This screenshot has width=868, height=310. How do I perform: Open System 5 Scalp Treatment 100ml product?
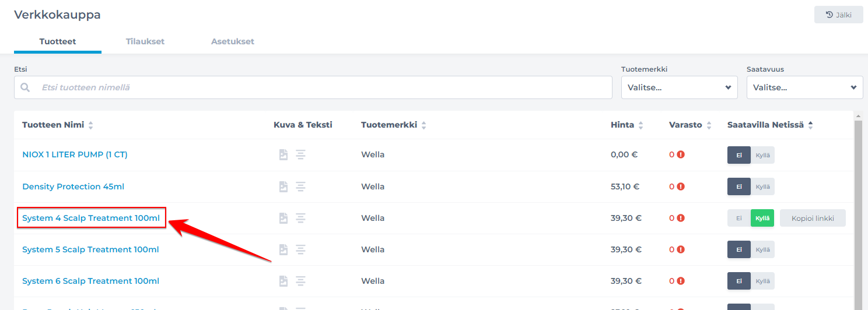pyautogui.click(x=90, y=249)
